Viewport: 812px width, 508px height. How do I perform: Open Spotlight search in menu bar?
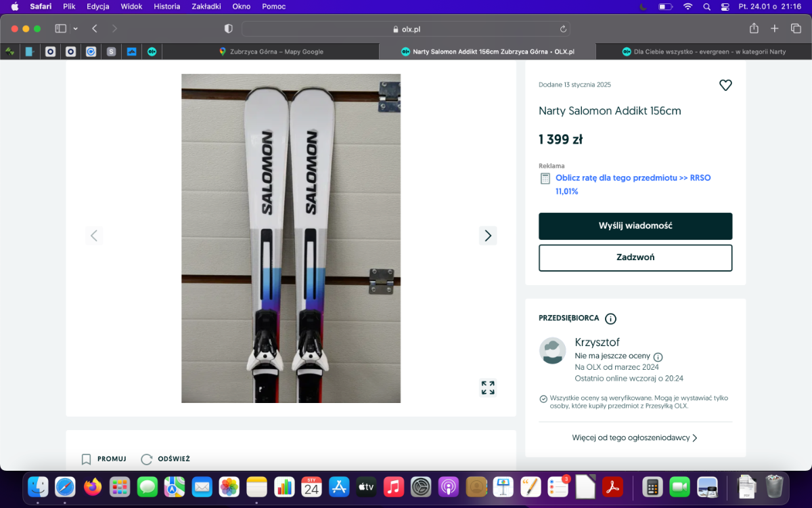point(706,7)
